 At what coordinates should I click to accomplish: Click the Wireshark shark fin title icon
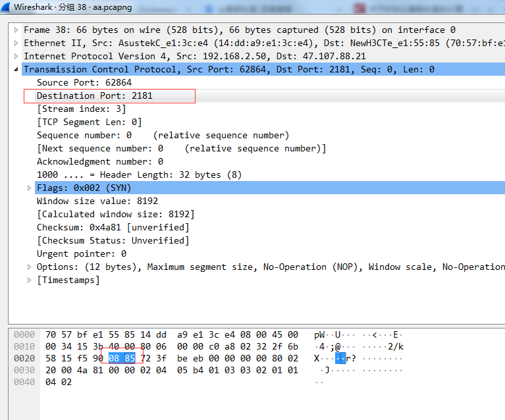tap(5, 7)
